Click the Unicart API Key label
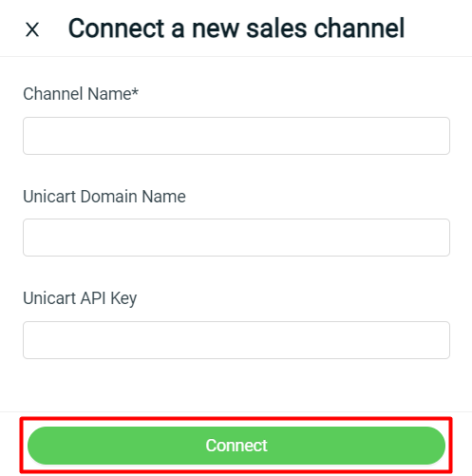 coord(80,298)
